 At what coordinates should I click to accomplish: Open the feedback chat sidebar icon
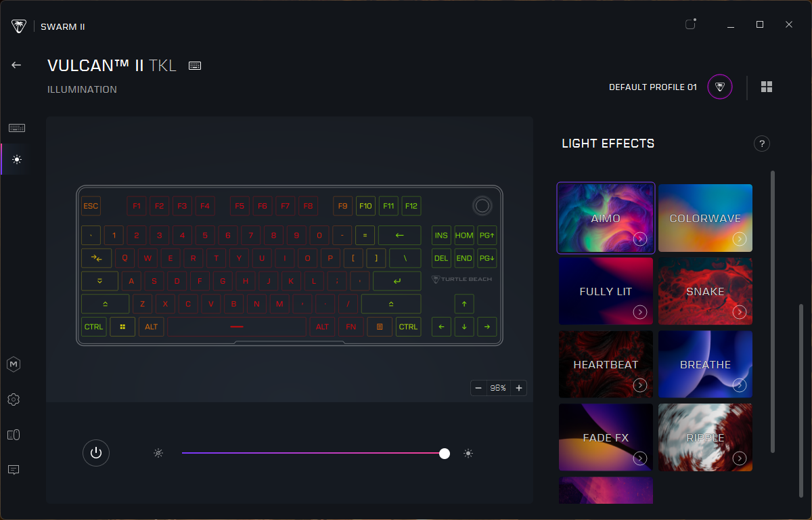click(14, 470)
